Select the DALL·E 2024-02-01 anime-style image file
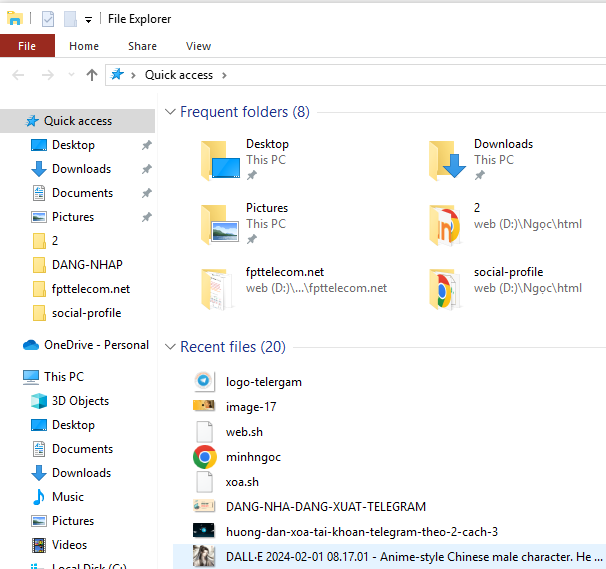This screenshot has height=569, width=606. 389,557
